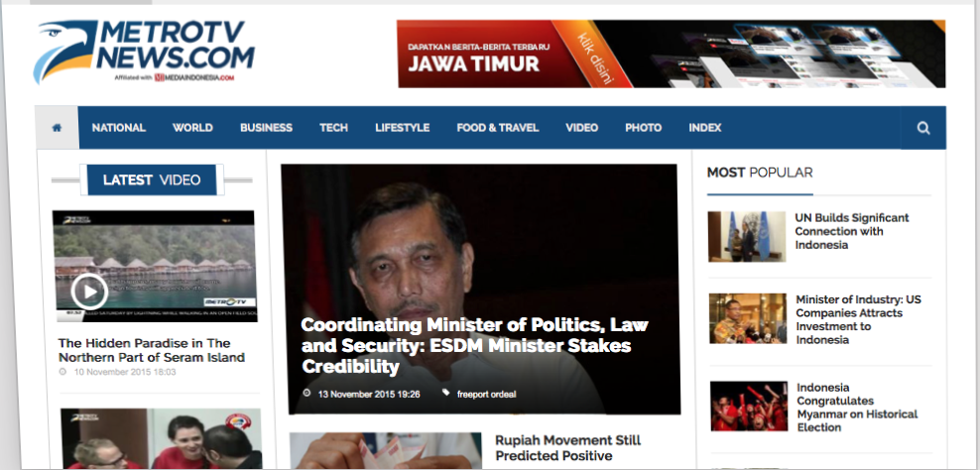The image size is (980, 470).
Task: Click the Myanmar election red crowd thumbnail
Action: (749, 407)
